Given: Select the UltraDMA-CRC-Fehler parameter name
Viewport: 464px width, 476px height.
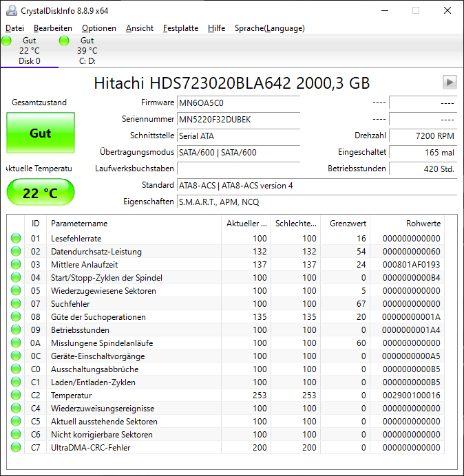Looking at the screenshot, I should point(91,448).
